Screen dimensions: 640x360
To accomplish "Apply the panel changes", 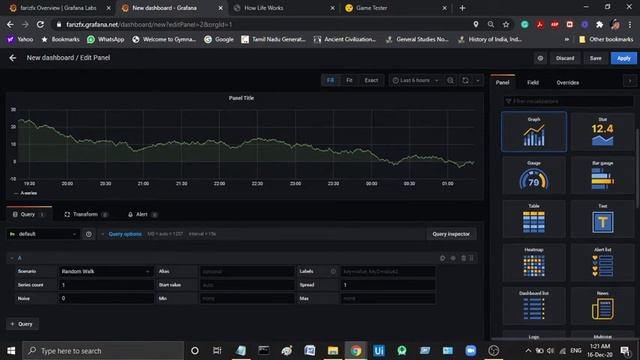I will click(624, 58).
